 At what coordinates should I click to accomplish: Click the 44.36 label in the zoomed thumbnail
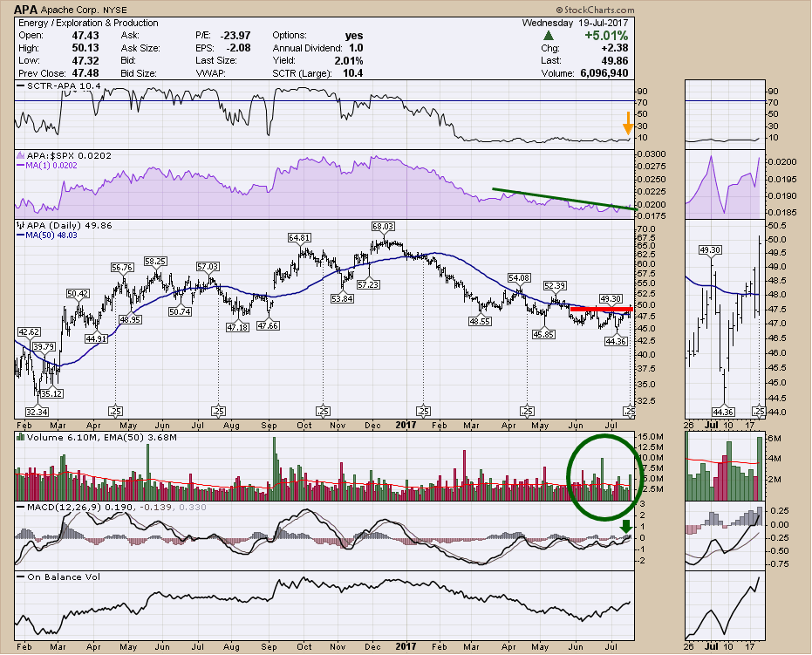click(x=723, y=413)
